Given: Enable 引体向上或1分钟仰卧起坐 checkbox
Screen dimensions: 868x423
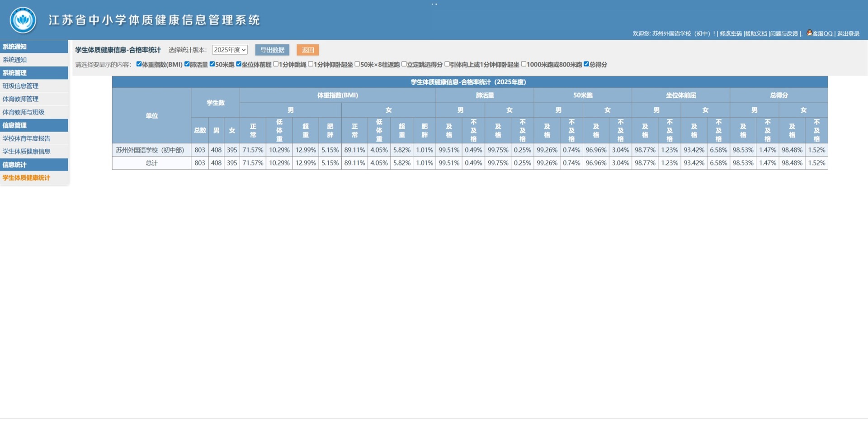Looking at the screenshot, I should (447, 64).
